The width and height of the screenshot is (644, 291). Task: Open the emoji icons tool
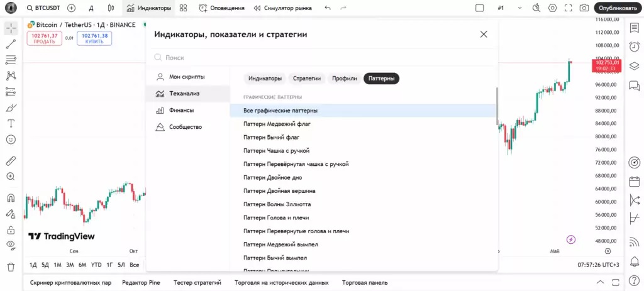coord(11,140)
